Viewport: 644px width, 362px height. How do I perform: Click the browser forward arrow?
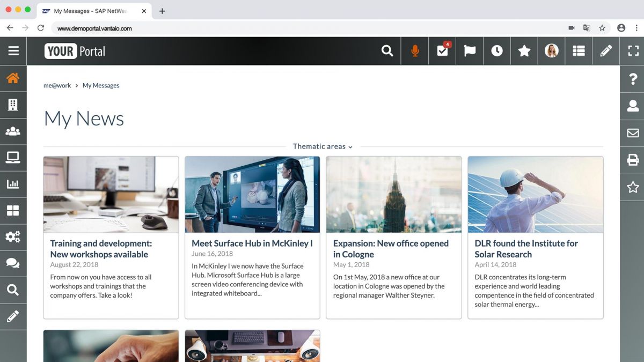tap(25, 28)
